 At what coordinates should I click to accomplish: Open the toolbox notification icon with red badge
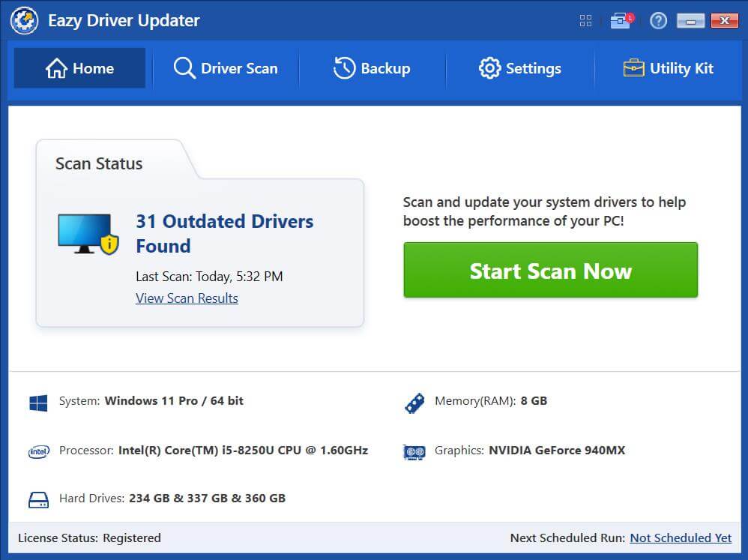pos(621,20)
